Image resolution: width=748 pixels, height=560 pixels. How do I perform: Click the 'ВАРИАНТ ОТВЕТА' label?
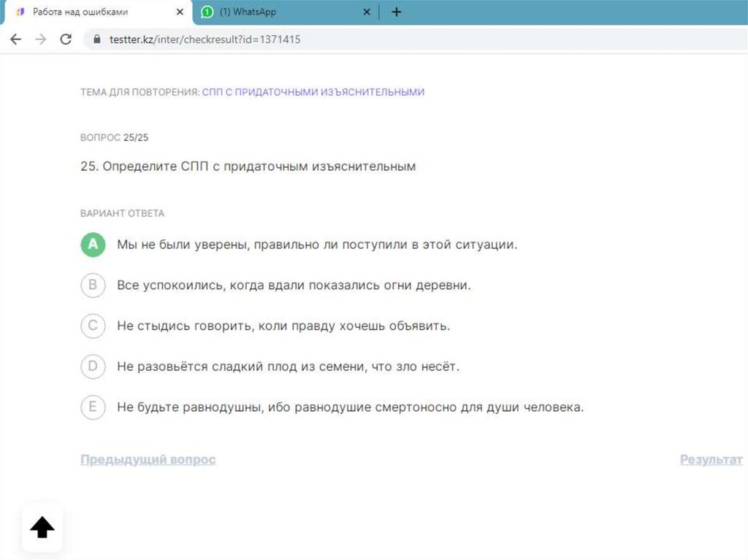pos(122,213)
